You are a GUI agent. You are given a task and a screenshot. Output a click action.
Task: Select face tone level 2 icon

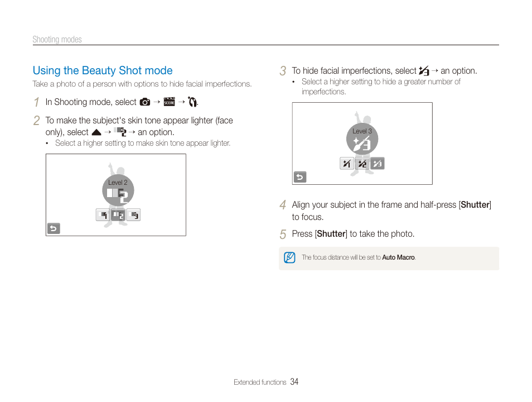pos(118,215)
